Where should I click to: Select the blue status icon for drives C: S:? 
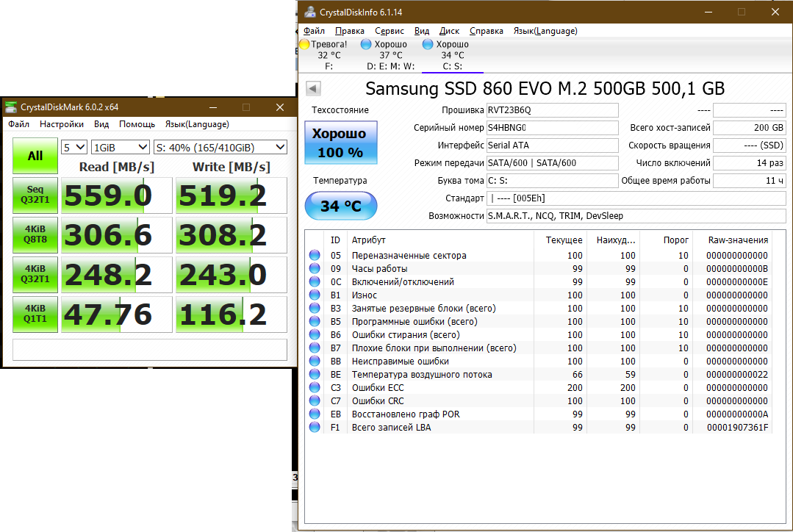(x=428, y=44)
